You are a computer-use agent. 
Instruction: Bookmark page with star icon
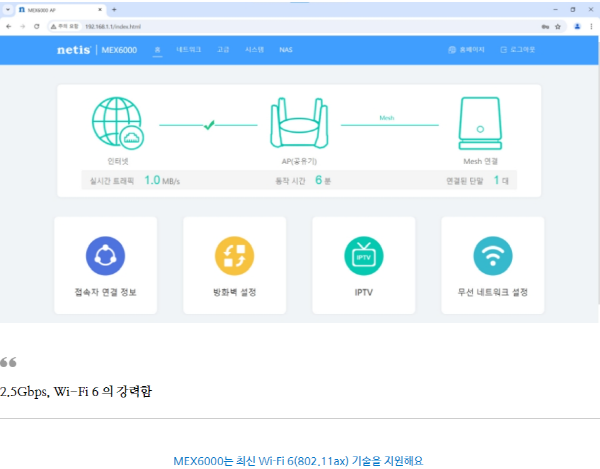pyautogui.click(x=558, y=26)
